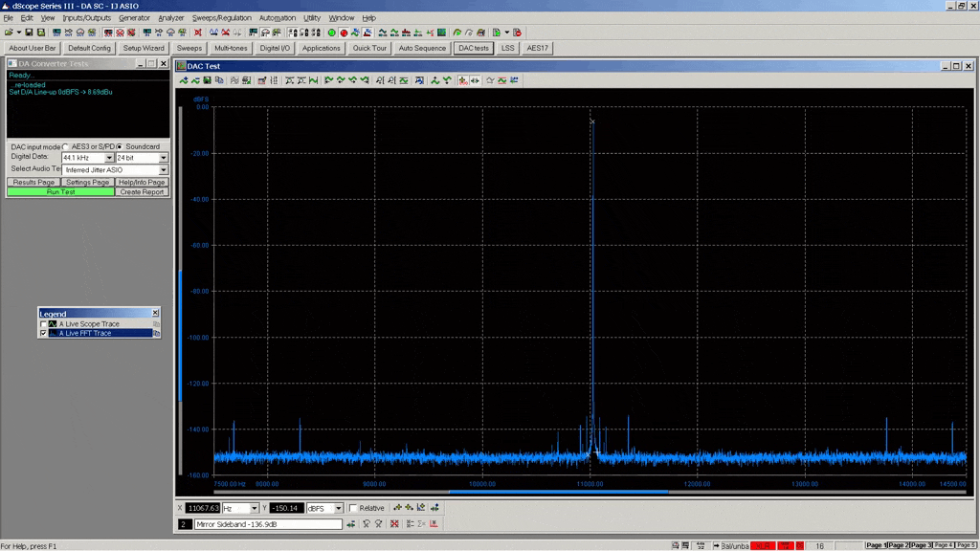The height and width of the screenshot is (551, 980).
Task: Click the save icon in DAC Test toolbar
Action: [x=207, y=80]
